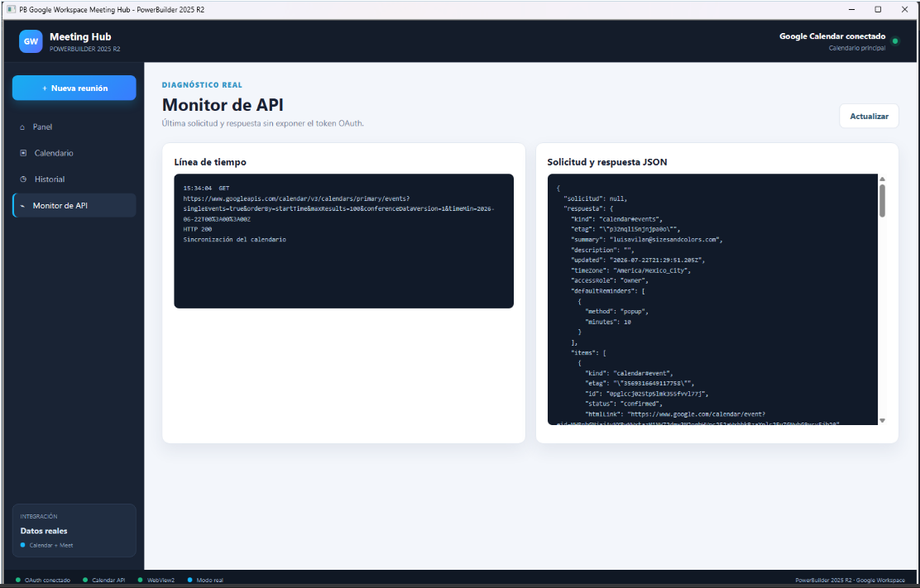The image size is (920, 588).
Task: Select Monitor de API in sidebar
Action: 74,206
